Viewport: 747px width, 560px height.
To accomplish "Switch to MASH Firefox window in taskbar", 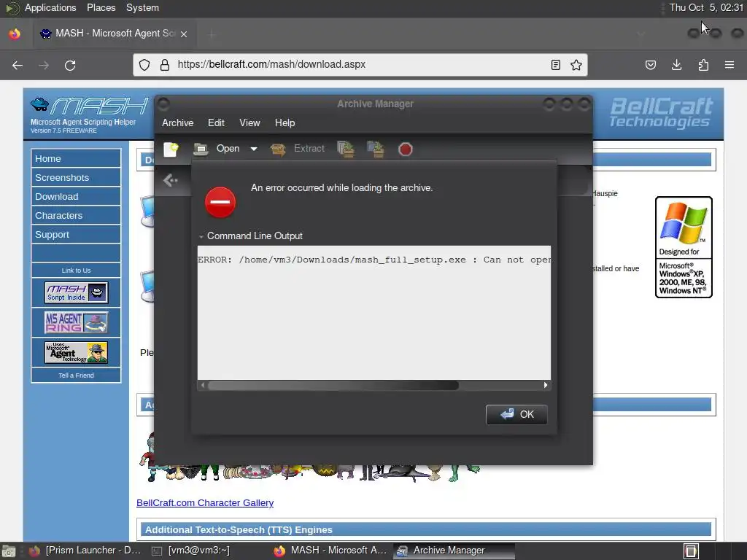I will pyautogui.click(x=330, y=551).
